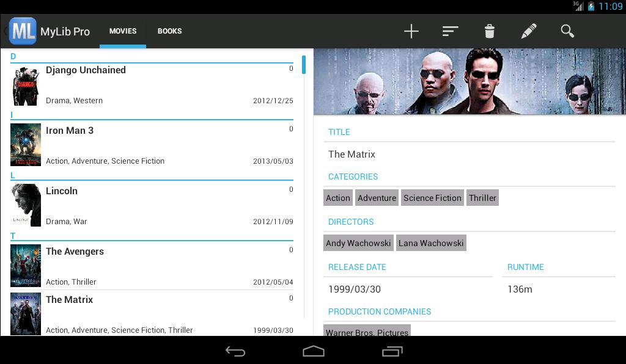Tap the Android home navigation button
This screenshot has width=626, height=364.
(314, 351)
